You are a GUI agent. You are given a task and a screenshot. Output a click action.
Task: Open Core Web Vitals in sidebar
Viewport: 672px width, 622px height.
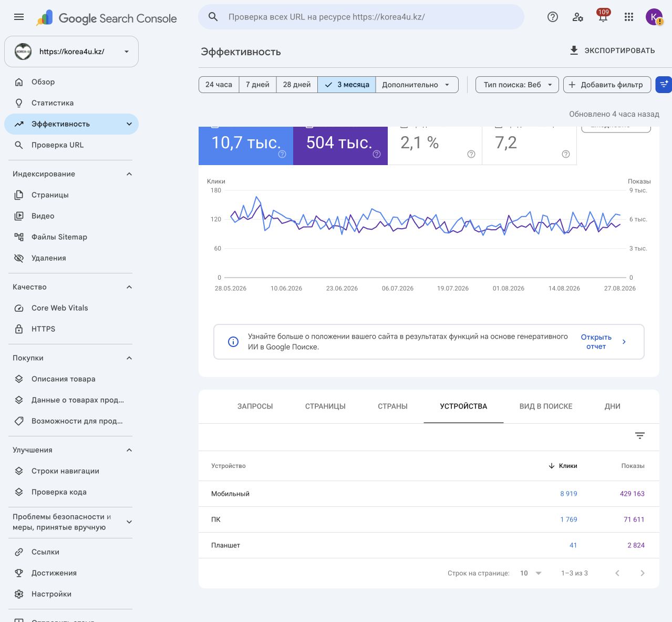coord(71,308)
